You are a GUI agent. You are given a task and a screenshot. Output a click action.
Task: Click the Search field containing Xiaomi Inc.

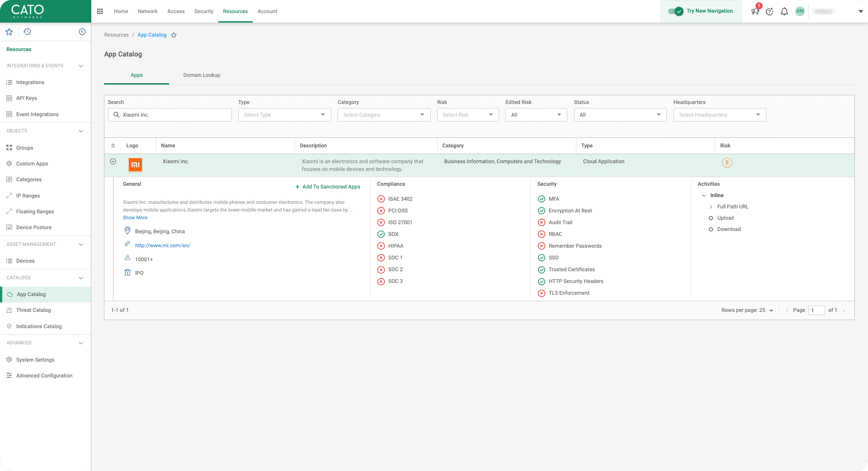pos(170,115)
